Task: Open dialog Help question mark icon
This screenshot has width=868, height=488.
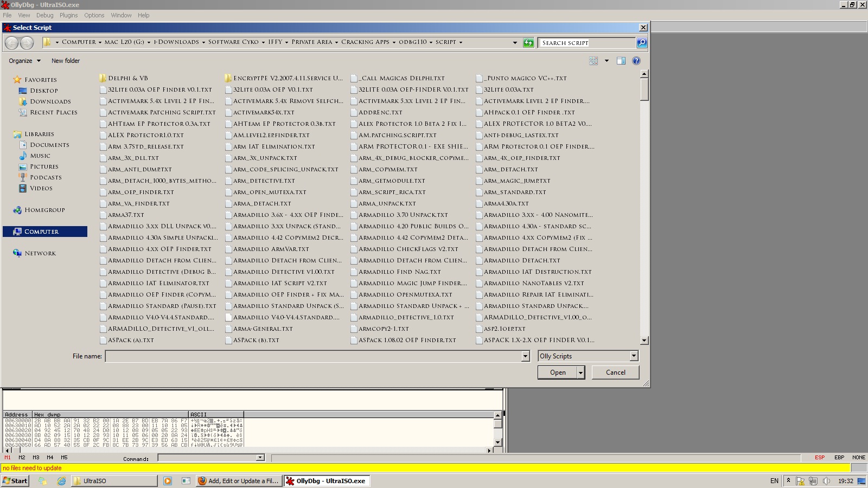Action: [636, 61]
